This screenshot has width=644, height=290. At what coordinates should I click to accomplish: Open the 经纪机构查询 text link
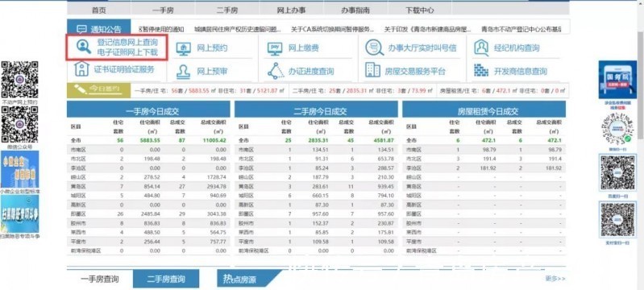pyautogui.click(x=517, y=48)
